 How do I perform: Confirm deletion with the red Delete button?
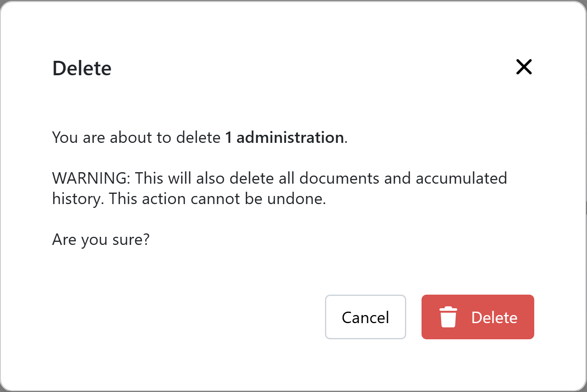478,317
